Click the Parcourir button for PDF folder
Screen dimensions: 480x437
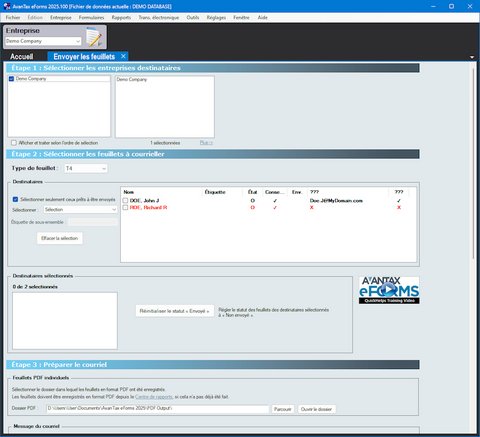coord(283,409)
